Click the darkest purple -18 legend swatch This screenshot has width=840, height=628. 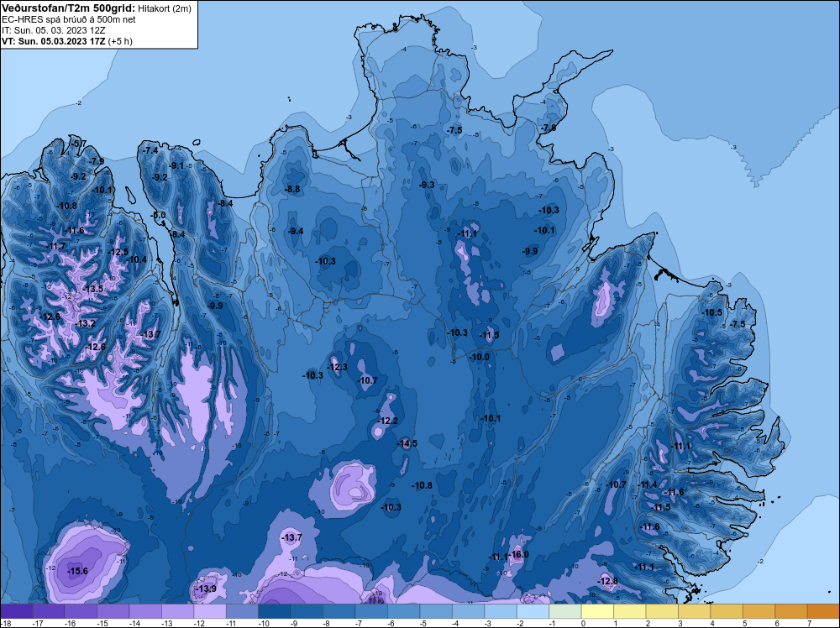(x=16, y=611)
